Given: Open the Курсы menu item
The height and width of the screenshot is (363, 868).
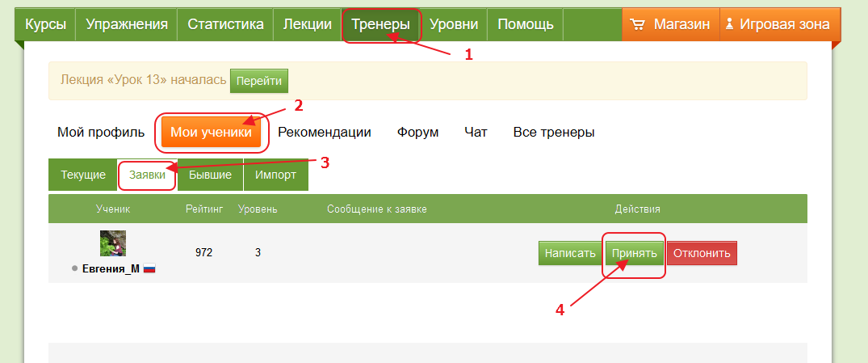Looking at the screenshot, I should tap(45, 24).
